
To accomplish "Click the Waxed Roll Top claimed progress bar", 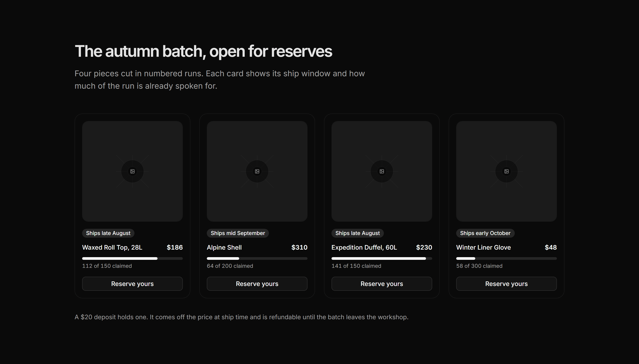I will click(x=132, y=258).
